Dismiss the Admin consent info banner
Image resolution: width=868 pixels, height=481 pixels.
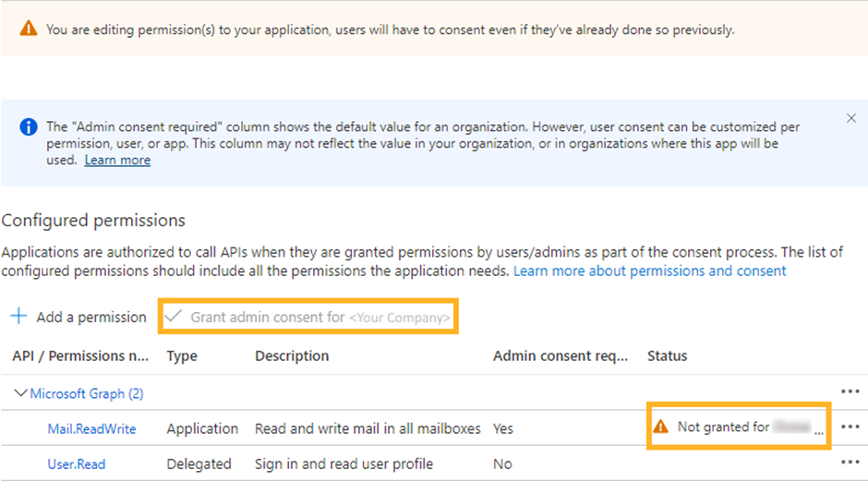pos(851,118)
